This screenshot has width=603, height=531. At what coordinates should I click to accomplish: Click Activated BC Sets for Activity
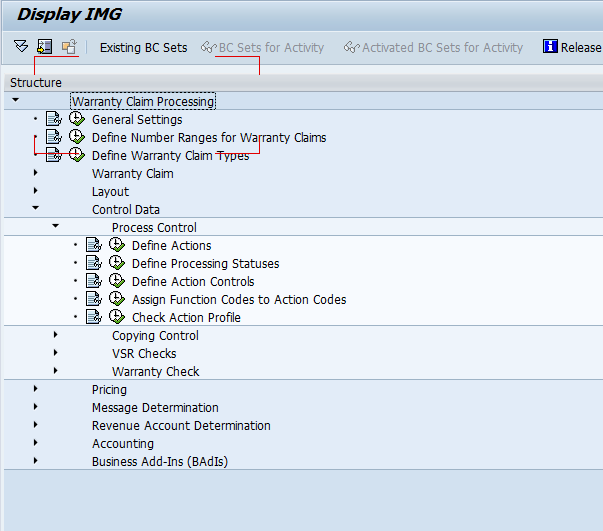(x=433, y=48)
